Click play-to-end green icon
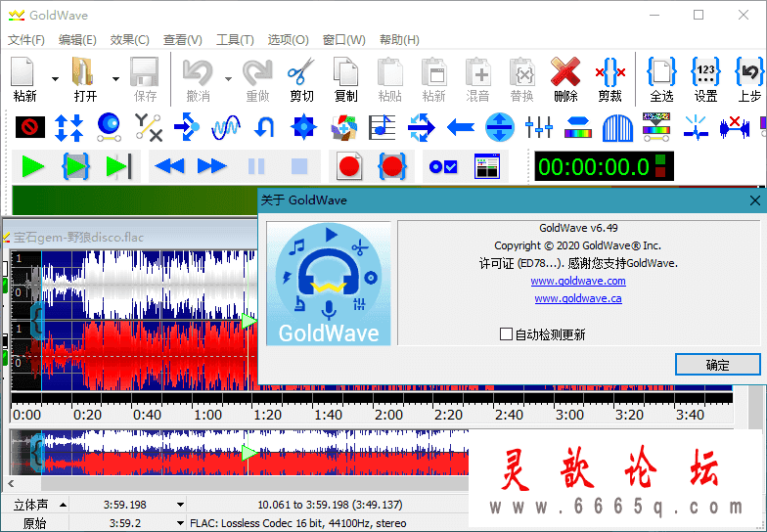This screenshot has width=767, height=532. click(x=119, y=166)
